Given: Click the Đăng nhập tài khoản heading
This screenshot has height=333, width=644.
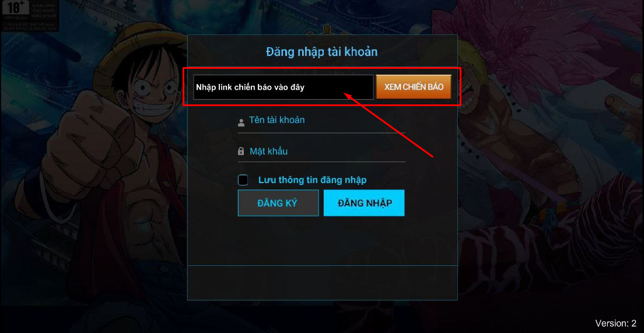Looking at the screenshot, I should click(321, 52).
